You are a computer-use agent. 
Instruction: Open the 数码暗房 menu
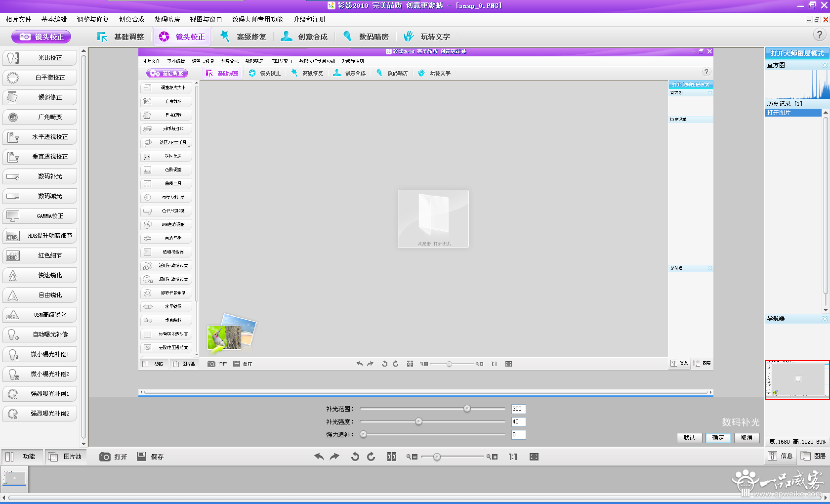pos(167,19)
